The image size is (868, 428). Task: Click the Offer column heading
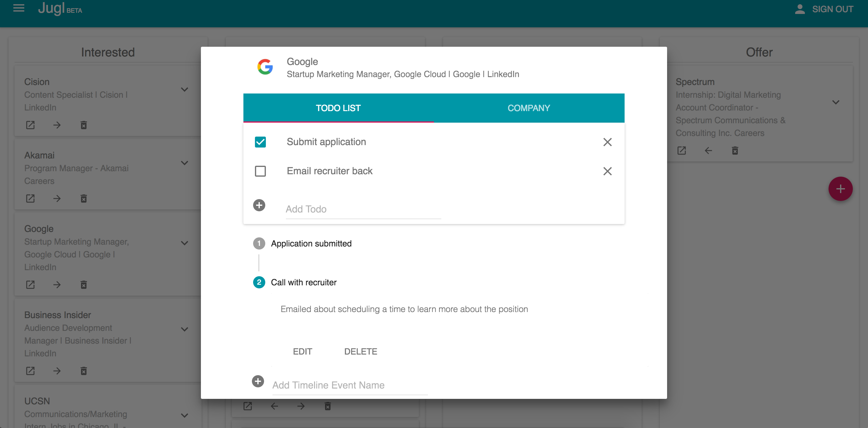point(759,52)
